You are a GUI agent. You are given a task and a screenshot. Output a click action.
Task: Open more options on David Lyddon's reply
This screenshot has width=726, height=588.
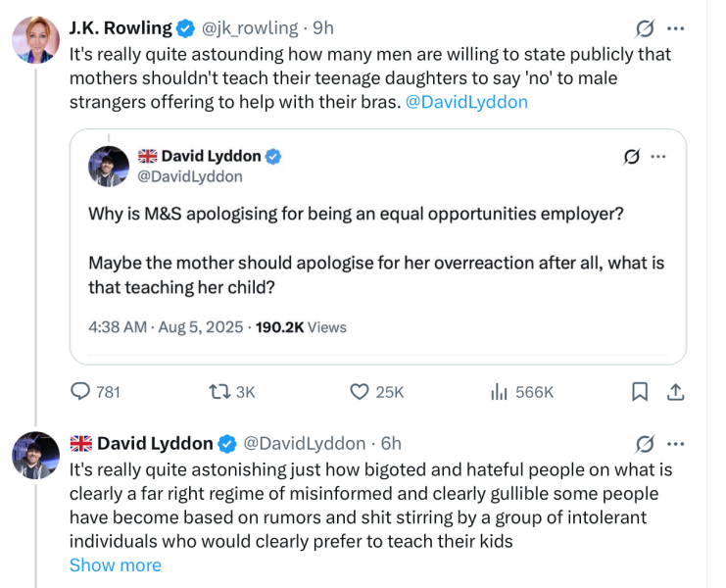[x=676, y=444]
